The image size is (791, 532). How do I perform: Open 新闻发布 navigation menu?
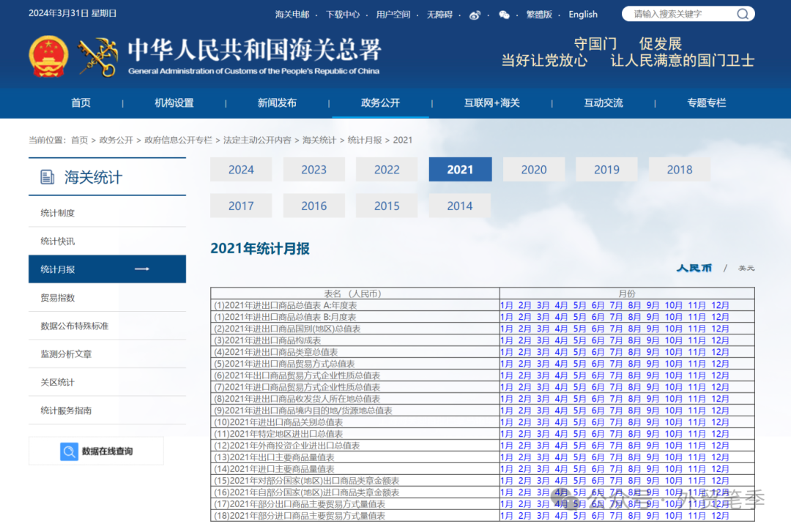[277, 103]
